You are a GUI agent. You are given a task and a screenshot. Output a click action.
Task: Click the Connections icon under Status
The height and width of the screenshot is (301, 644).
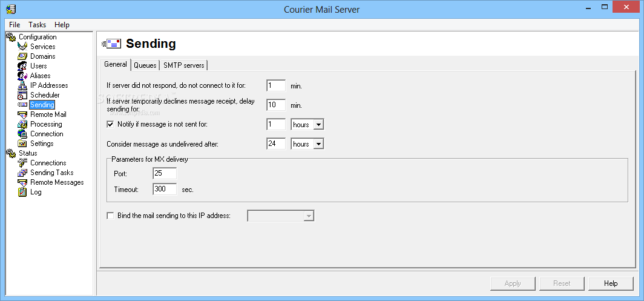coord(22,163)
